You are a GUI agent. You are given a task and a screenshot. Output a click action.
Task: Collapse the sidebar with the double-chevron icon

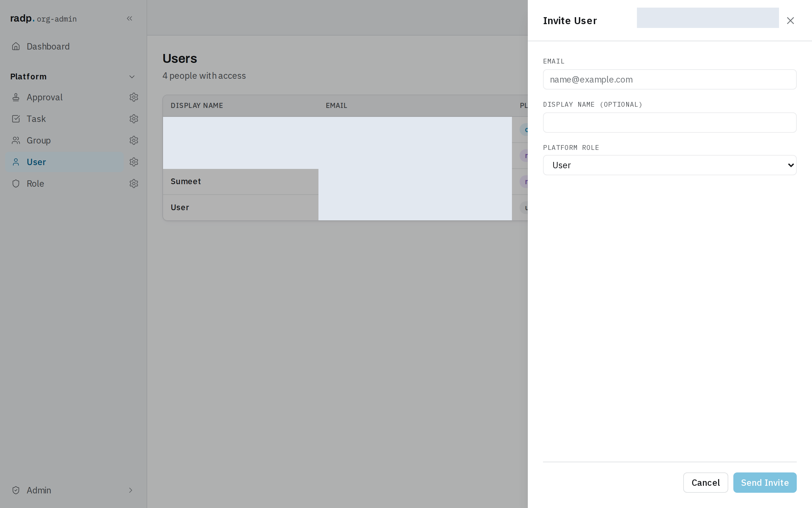[x=129, y=18]
